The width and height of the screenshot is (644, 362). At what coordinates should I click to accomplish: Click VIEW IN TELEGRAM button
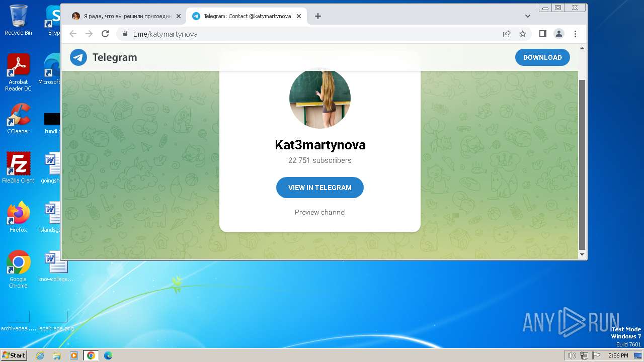320,188
